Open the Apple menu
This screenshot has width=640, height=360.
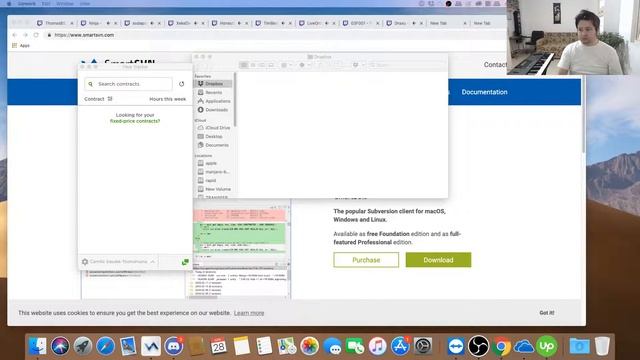pos(9,3)
